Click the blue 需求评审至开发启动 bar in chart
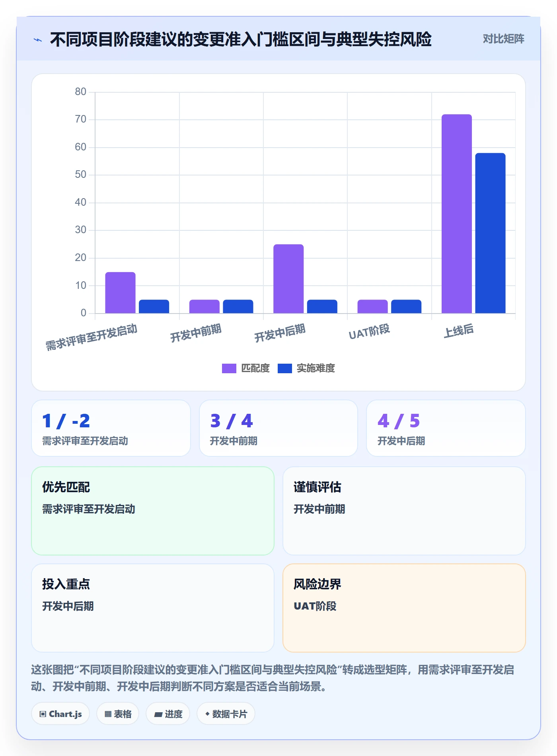Screen dimensions: 557x756 pyautogui.click(x=154, y=306)
